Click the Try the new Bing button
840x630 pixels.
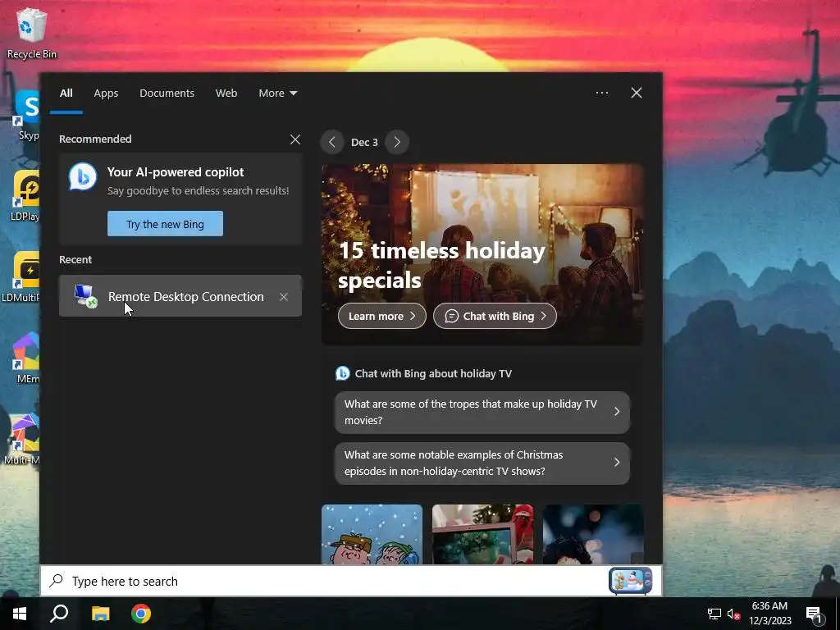pos(165,223)
